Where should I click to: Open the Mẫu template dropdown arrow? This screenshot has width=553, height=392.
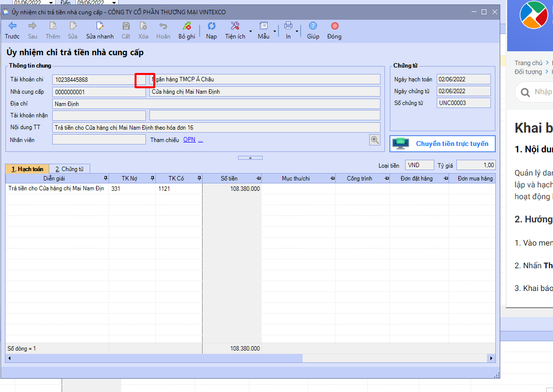pos(275,32)
